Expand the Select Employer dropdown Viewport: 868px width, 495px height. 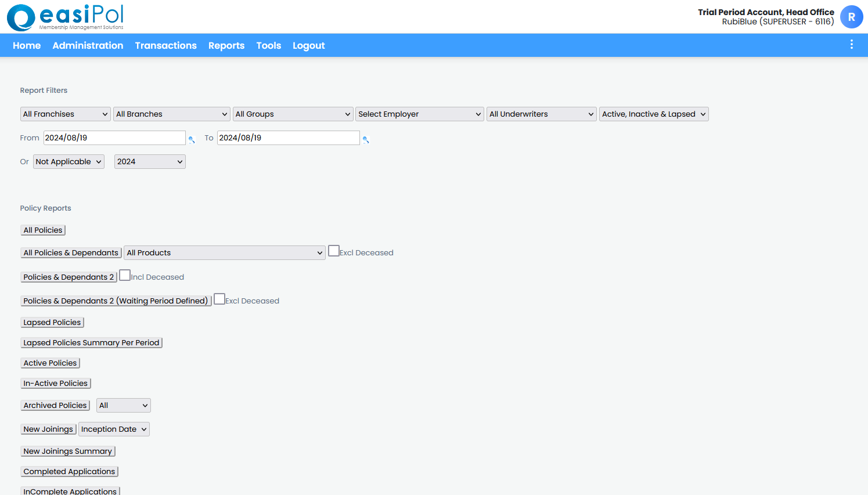pos(419,114)
